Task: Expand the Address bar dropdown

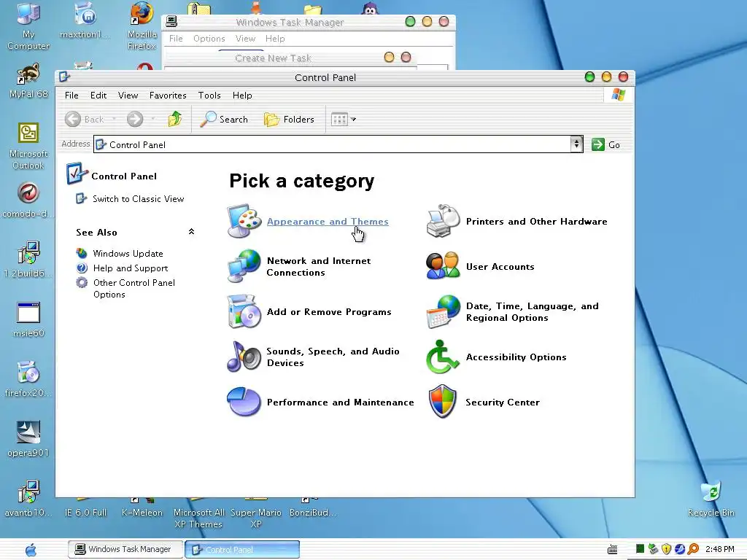Action: (x=576, y=144)
